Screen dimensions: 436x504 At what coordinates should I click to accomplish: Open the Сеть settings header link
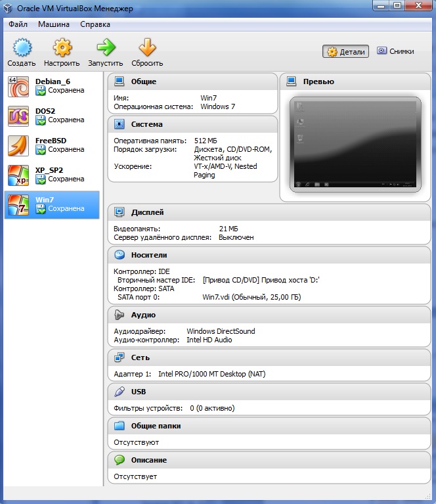point(141,357)
